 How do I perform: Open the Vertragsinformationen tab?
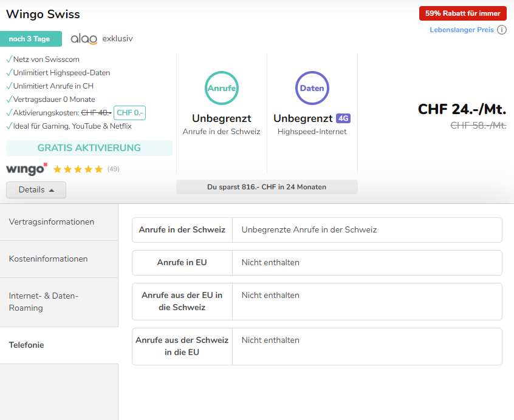pos(59,222)
